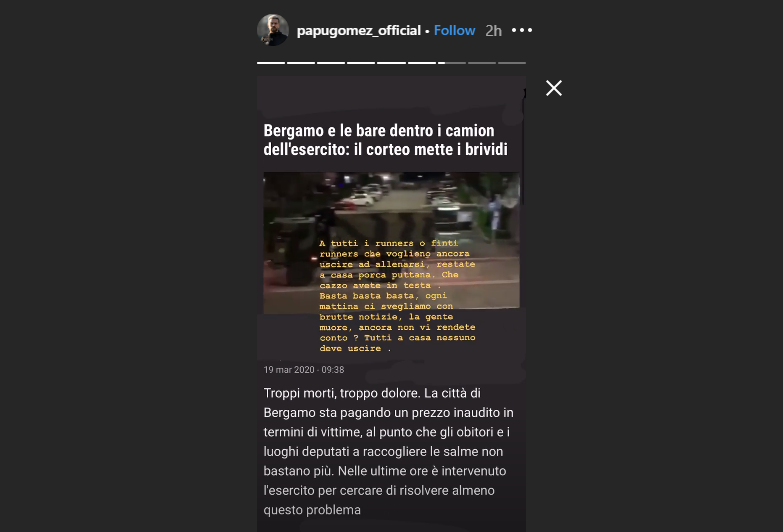Open the papugomez_official username link
This screenshot has width=783, height=532.
(359, 30)
